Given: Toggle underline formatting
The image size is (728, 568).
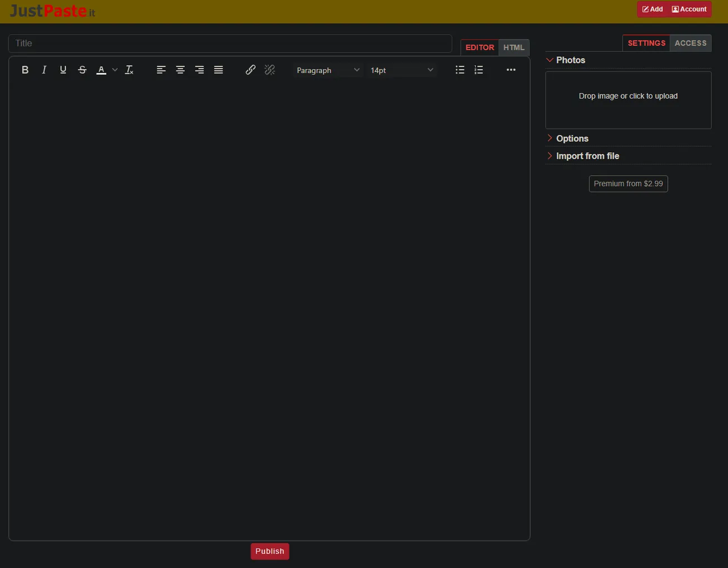Looking at the screenshot, I should point(63,70).
